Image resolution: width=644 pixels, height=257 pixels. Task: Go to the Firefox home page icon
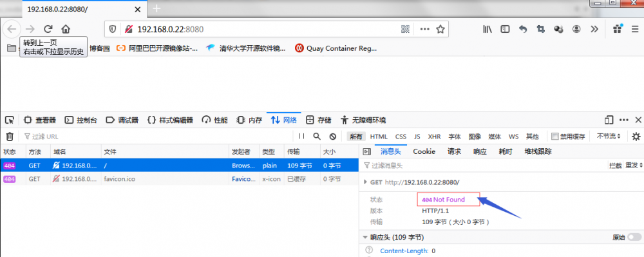point(66,29)
